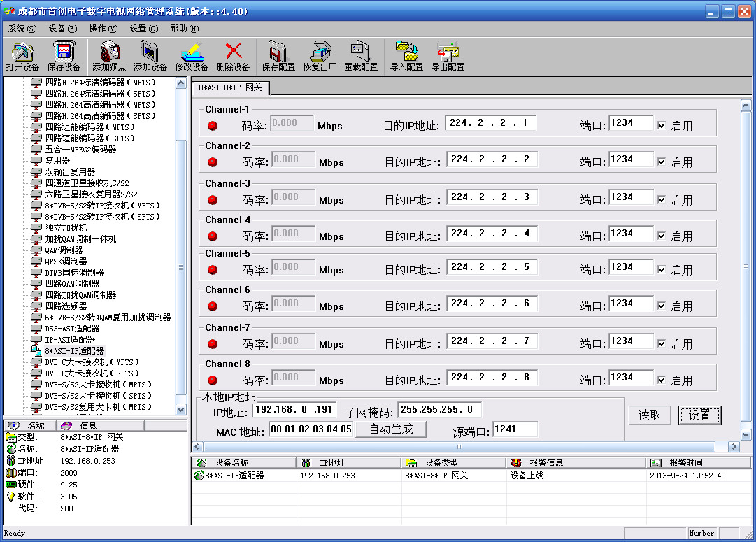Click the Channel-3 目的IP地址 field
The height and width of the screenshot is (542, 756).
(492, 197)
